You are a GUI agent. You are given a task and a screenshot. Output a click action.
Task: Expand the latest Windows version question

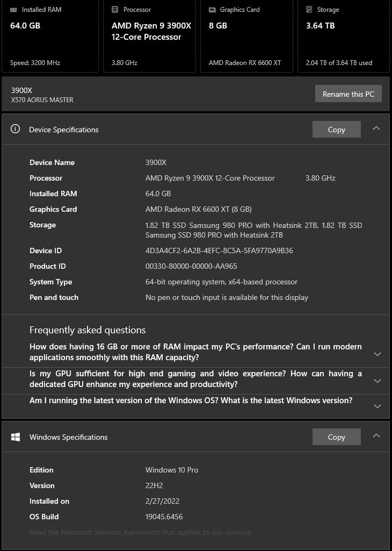point(377,406)
